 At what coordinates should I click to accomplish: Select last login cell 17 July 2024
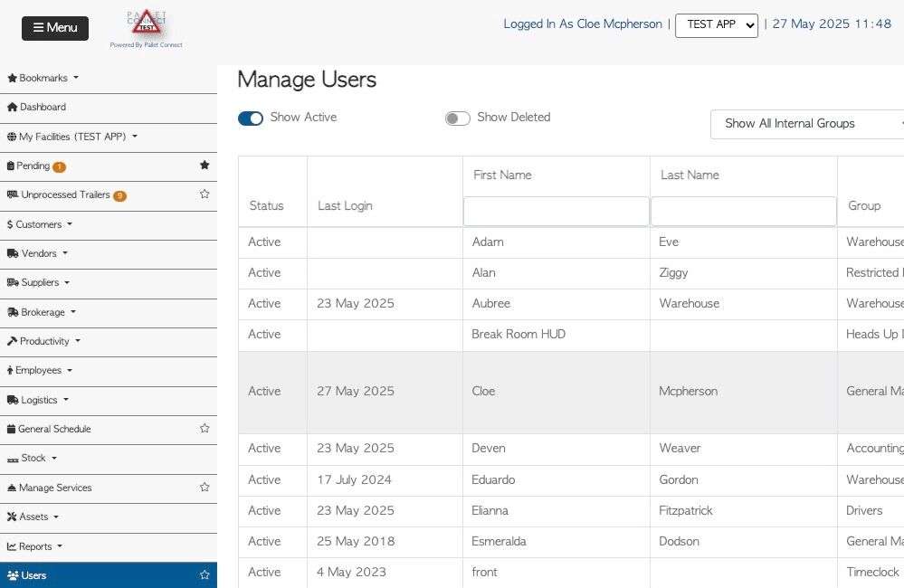(385, 479)
